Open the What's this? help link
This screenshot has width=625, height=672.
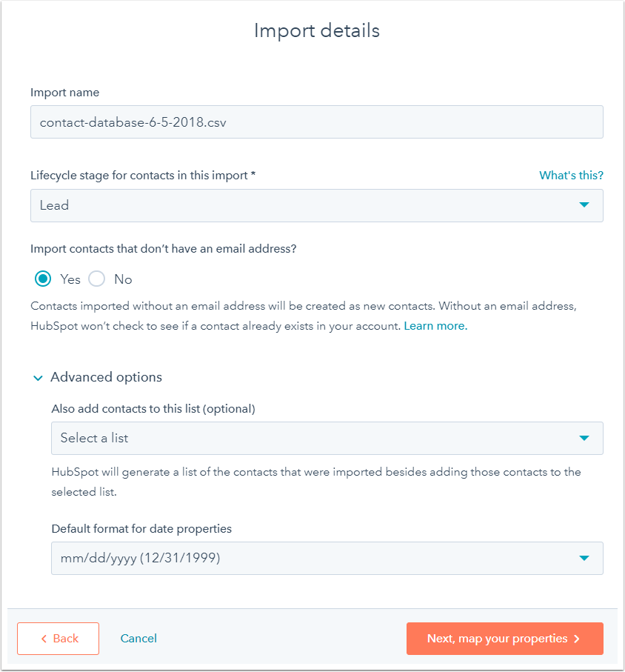click(x=571, y=176)
